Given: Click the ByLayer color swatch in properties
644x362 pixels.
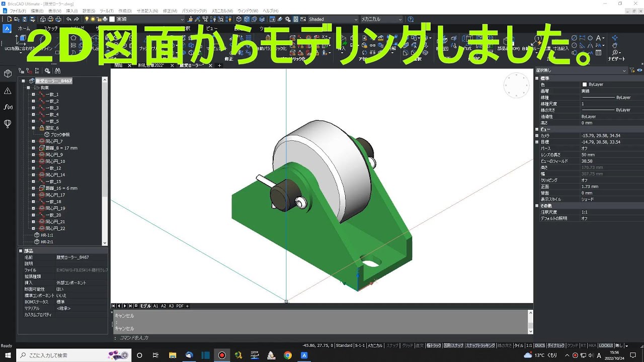Looking at the screenshot, I should tap(585, 84).
